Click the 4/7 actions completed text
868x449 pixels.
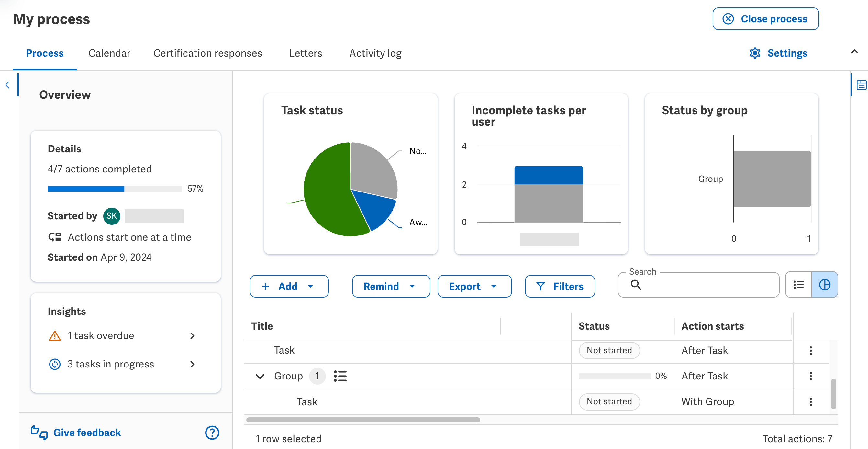pos(99,169)
